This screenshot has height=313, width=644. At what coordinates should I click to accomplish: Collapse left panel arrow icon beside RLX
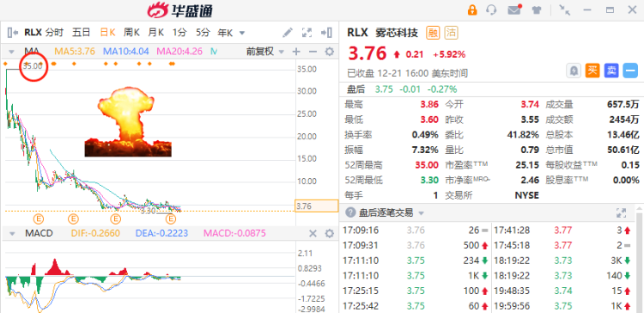point(13,33)
